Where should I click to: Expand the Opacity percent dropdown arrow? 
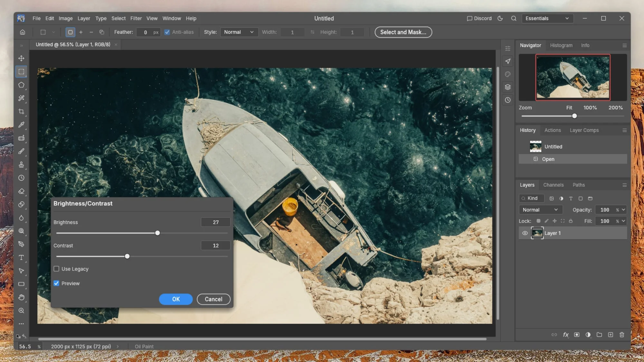tap(623, 210)
